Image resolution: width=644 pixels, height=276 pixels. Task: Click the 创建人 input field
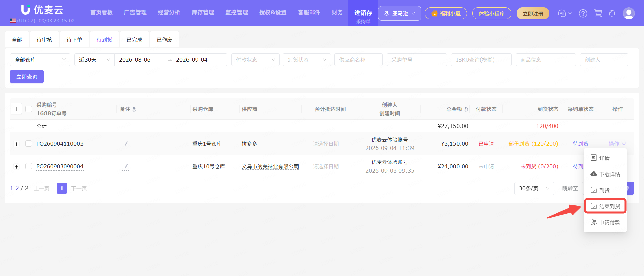(x=604, y=60)
